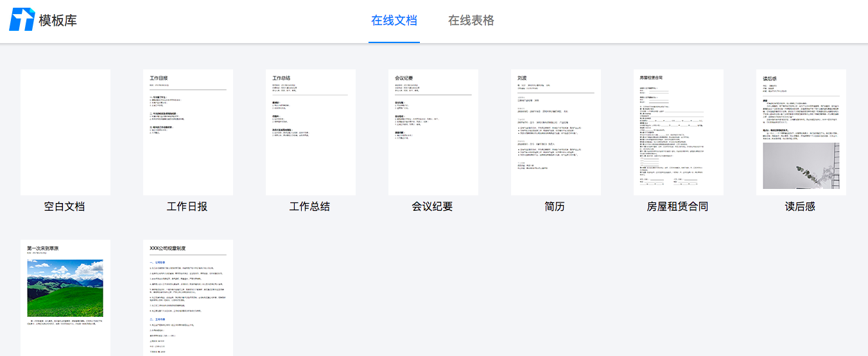Click the 会议纪要 caption text

pos(433,207)
